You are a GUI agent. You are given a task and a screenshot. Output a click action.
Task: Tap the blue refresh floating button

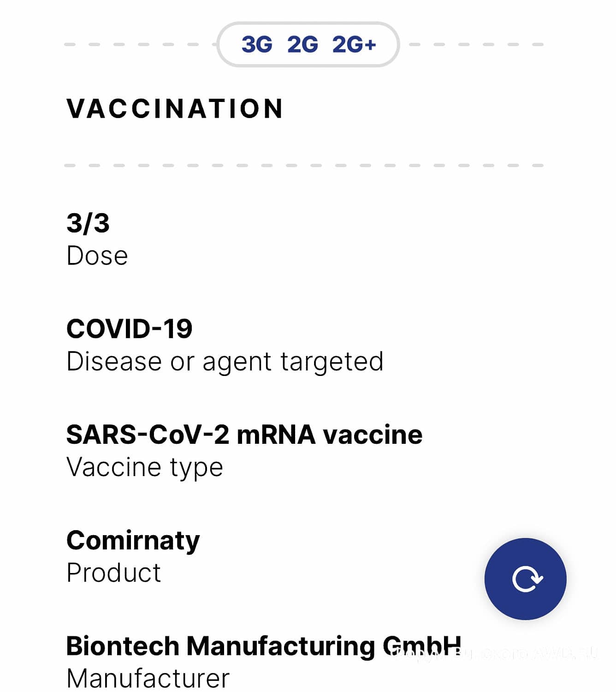coord(525,579)
